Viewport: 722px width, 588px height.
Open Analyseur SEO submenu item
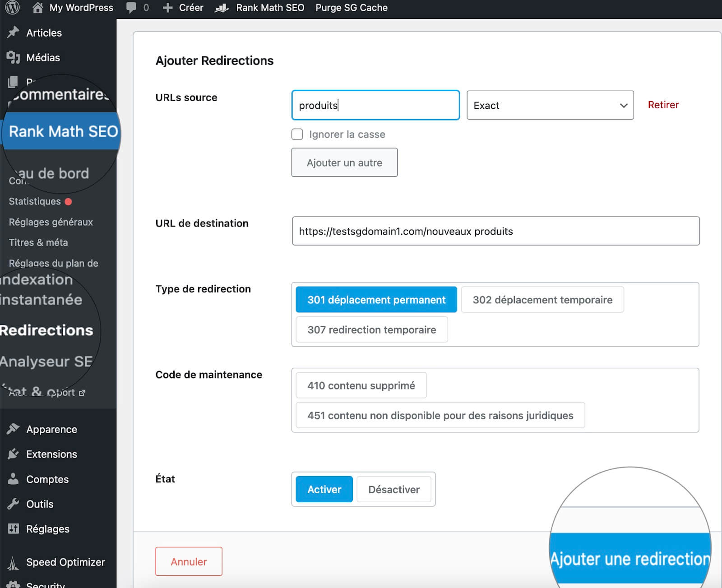pos(46,361)
